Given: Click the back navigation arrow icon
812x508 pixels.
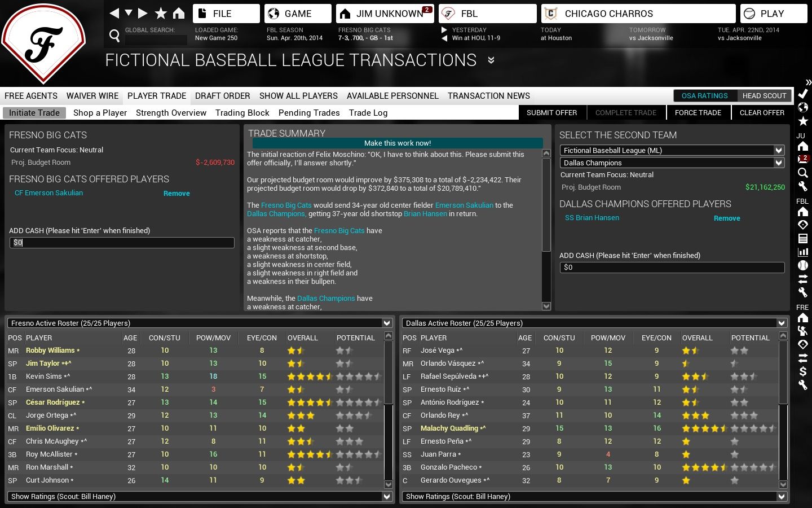Looking at the screenshot, I should 114,13.
